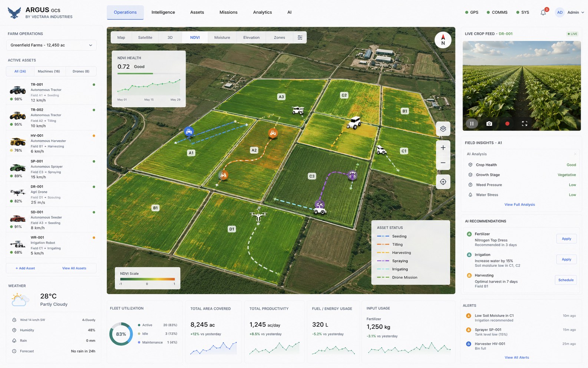Click the HV-001 harvester thumbnail
This screenshot has width=588, height=368.
17,141
